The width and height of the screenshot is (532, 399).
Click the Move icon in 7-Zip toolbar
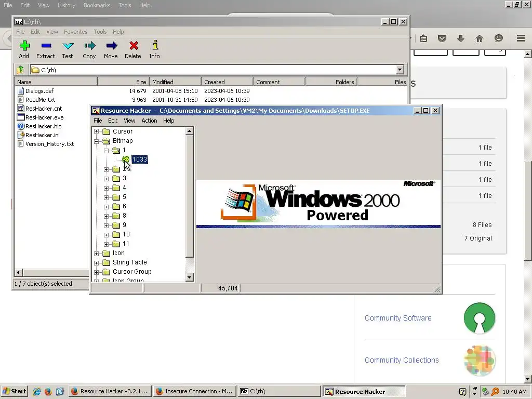coord(111,46)
